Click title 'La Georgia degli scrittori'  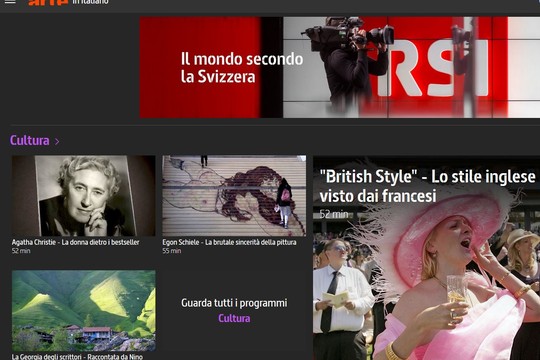[x=46, y=357]
